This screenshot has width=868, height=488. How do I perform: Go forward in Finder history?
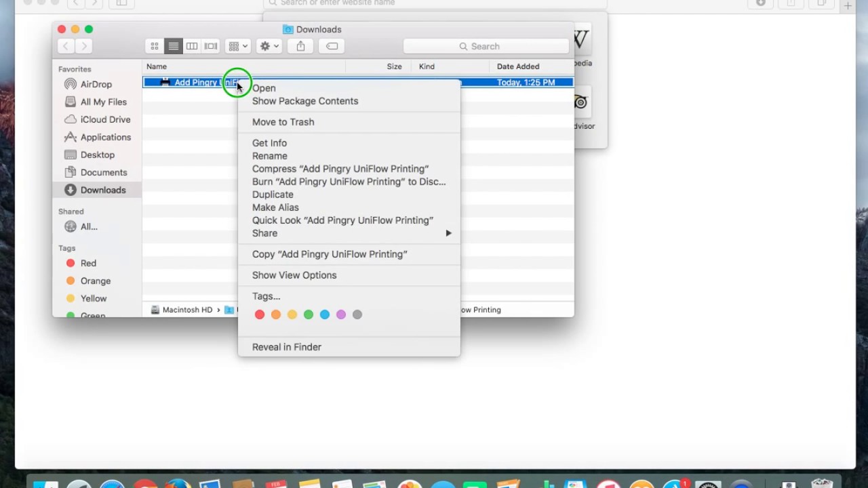click(84, 46)
